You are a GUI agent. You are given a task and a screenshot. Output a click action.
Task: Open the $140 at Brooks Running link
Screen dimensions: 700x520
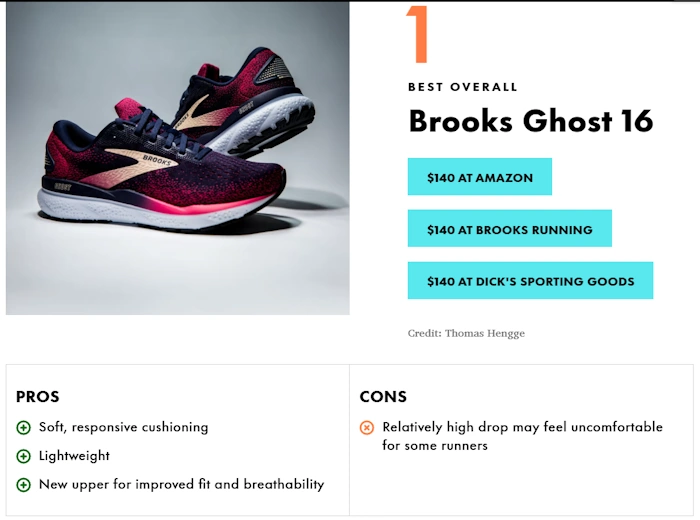[509, 229]
